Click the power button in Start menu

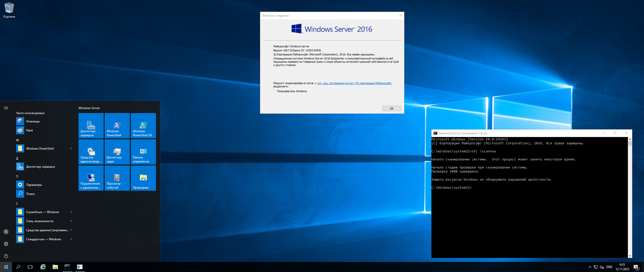[6, 256]
